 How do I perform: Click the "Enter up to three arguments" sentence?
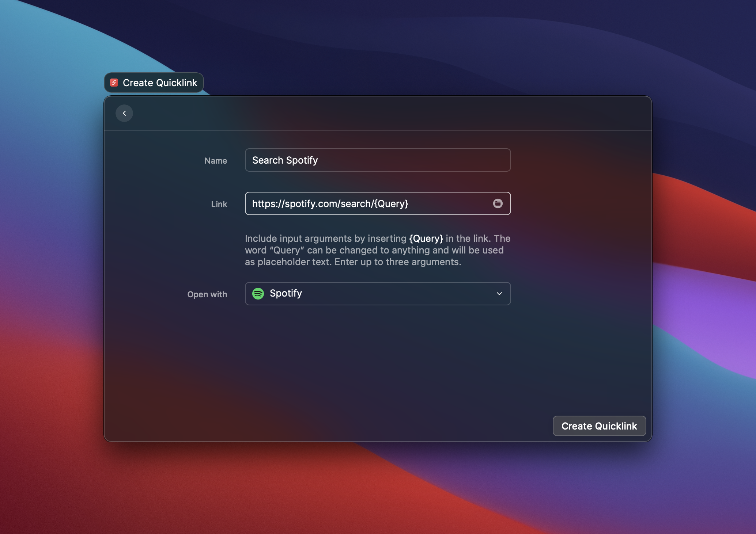(397, 262)
